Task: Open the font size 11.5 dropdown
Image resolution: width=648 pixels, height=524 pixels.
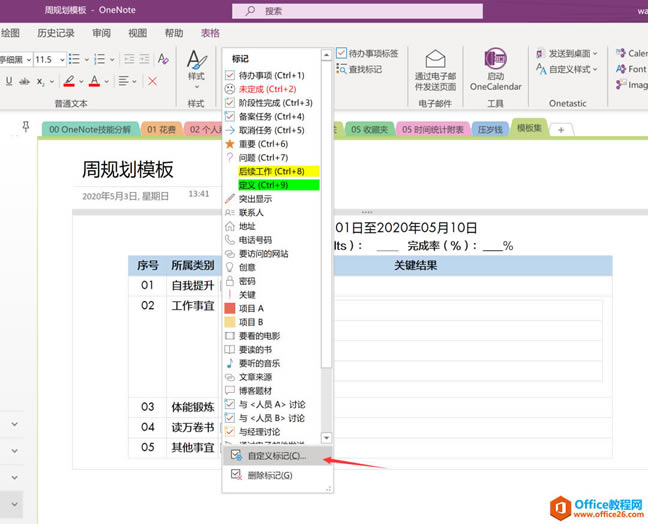Action: [x=62, y=60]
